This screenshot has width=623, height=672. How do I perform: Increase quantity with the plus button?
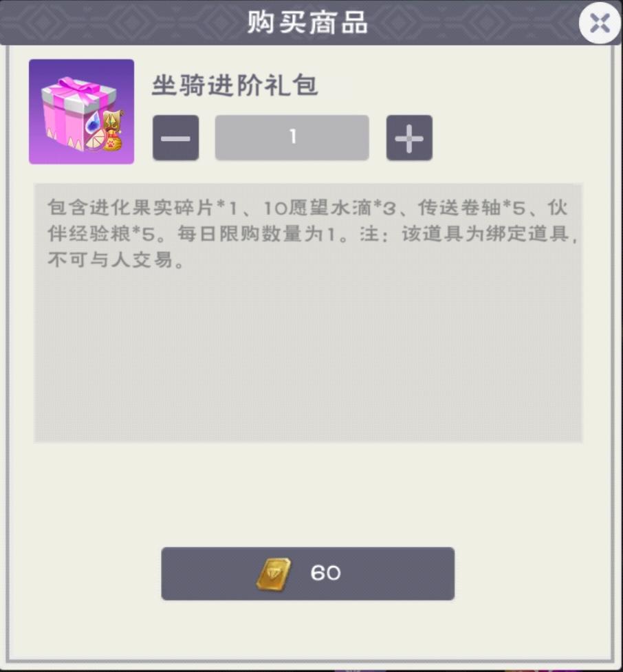click(409, 138)
